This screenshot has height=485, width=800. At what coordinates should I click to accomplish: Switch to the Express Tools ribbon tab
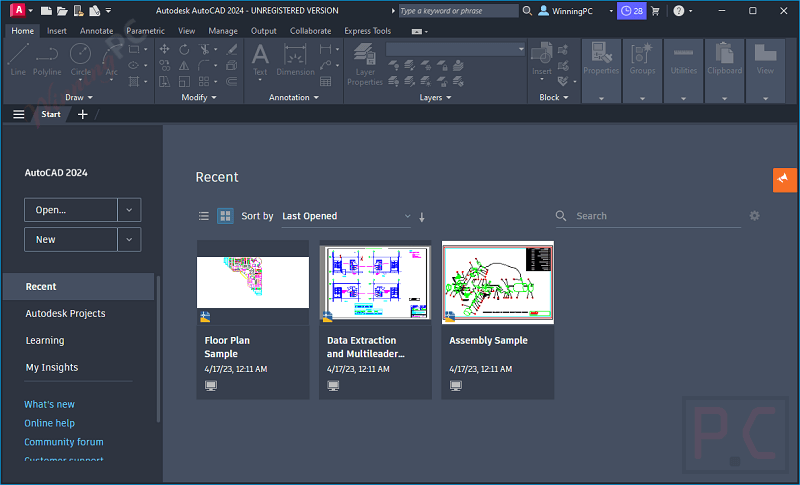(367, 31)
